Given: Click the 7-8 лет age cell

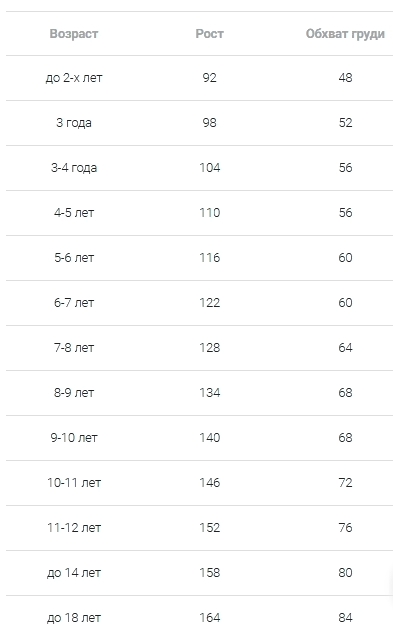Looking at the screenshot, I should pos(74,348).
